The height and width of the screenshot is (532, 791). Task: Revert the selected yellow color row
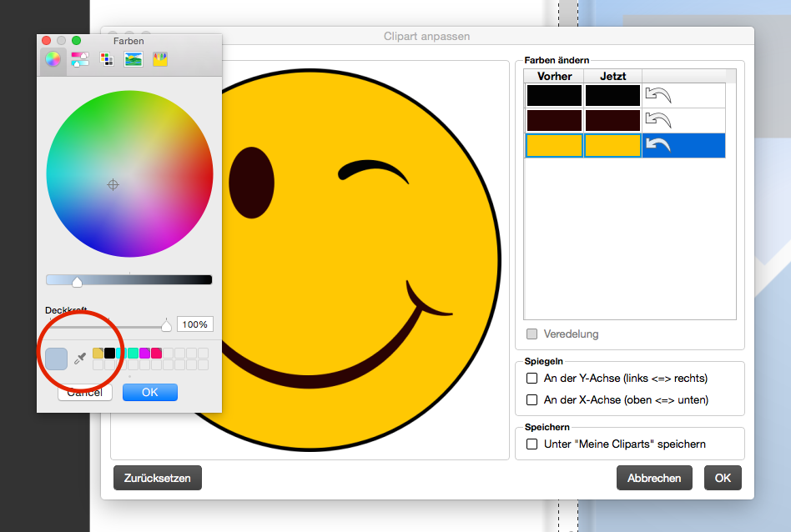(x=658, y=145)
